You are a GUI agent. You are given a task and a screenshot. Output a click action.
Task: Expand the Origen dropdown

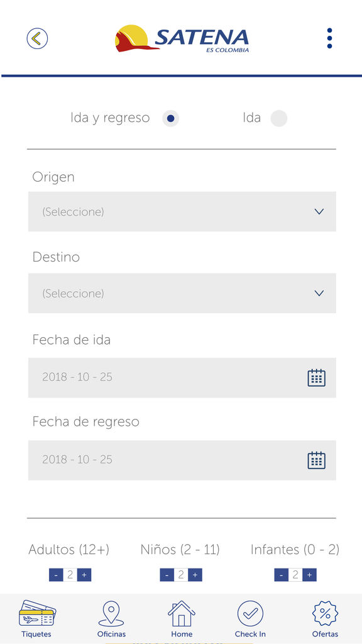point(182,211)
